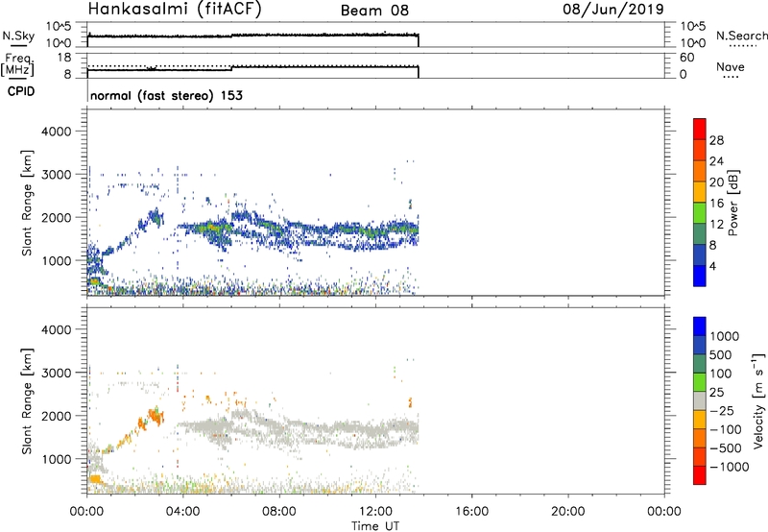Click the "Power [dB]" color bar title
This screenshot has height=532, width=768.
[x=733, y=204]
